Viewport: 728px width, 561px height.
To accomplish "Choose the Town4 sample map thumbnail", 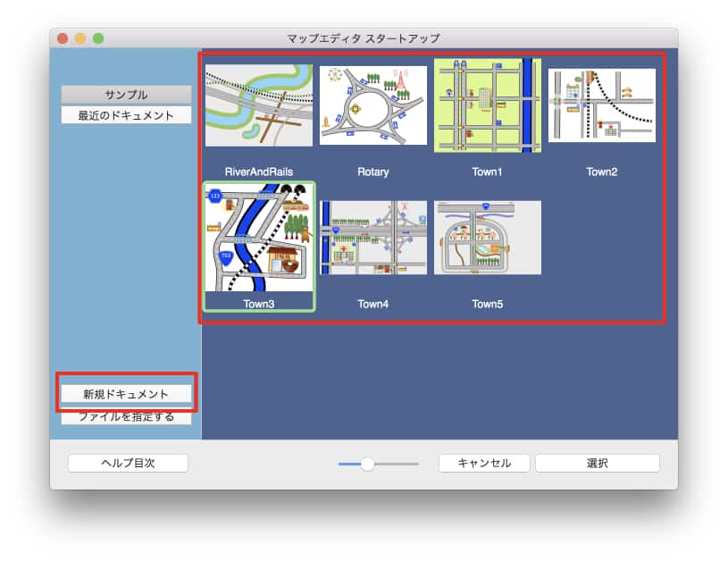I will (373, 238).
